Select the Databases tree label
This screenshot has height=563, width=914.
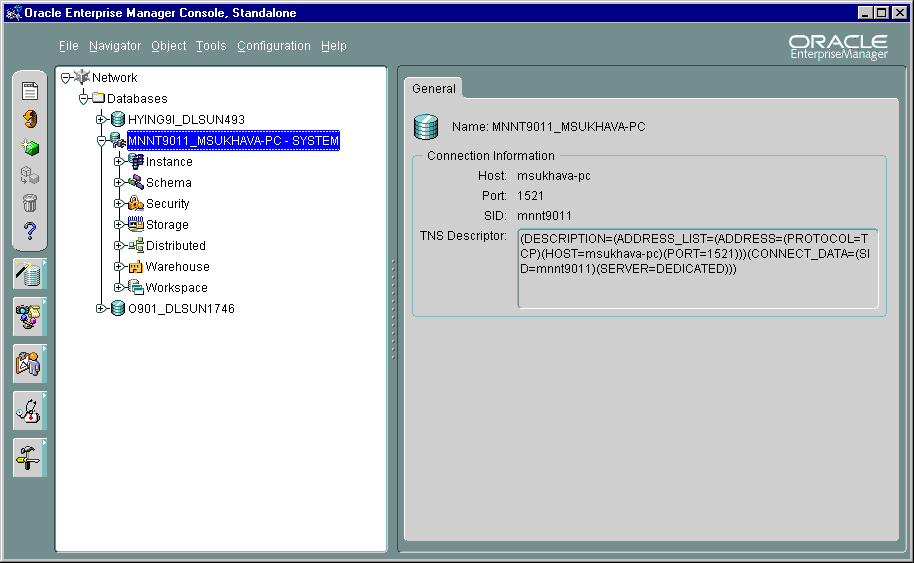[x=137, y=98]
